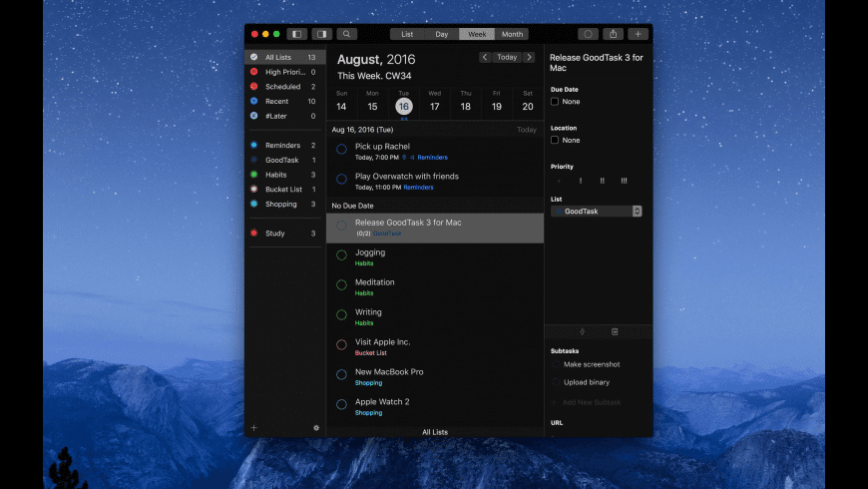Go to previous week with left chevron
Image resolution: width=868 pixels, height=489 pixels.
pyautogui.click(x=485, y=57)
